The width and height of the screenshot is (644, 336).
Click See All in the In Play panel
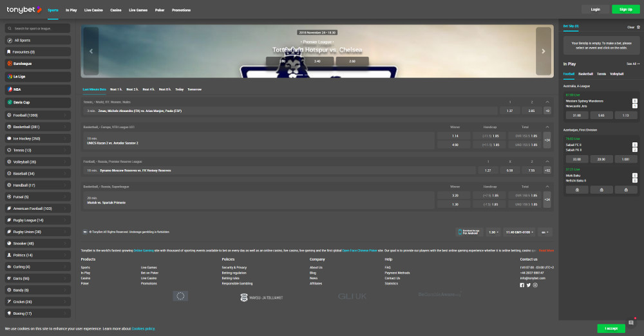tap(633, 64)
